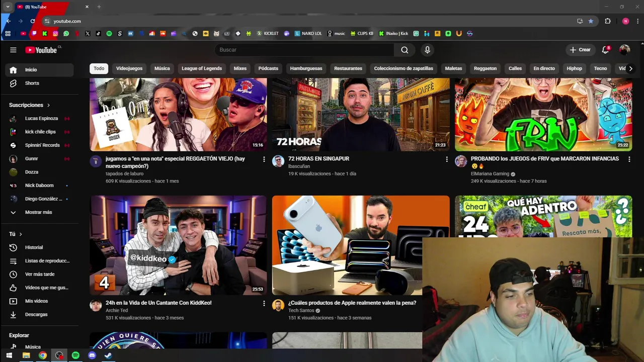
Task: Open Ibascuñan channel avatar
Action: (278, 161)
